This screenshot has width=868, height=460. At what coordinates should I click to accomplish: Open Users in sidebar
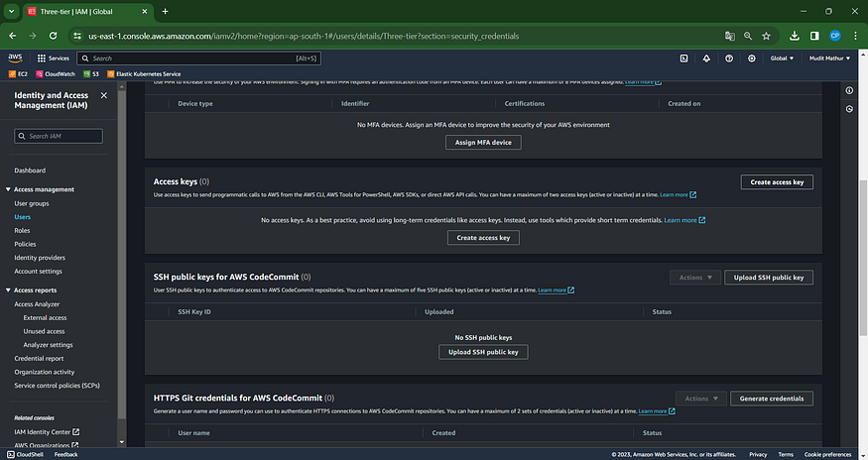pyautogui.click(x=22, y=217)
